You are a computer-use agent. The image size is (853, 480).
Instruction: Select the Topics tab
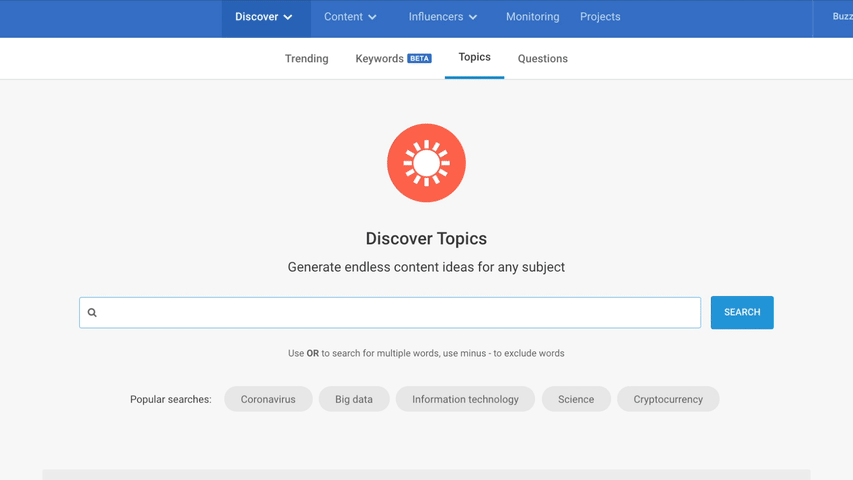coord(474,58)
